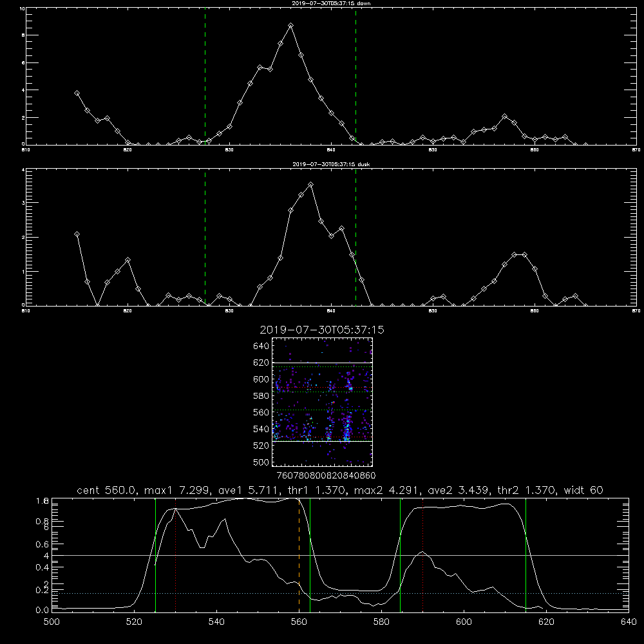Screen dimensions: 644x644
Task: Click the '640' label on bottom plot x-axis
Action: tap(629, 622)
